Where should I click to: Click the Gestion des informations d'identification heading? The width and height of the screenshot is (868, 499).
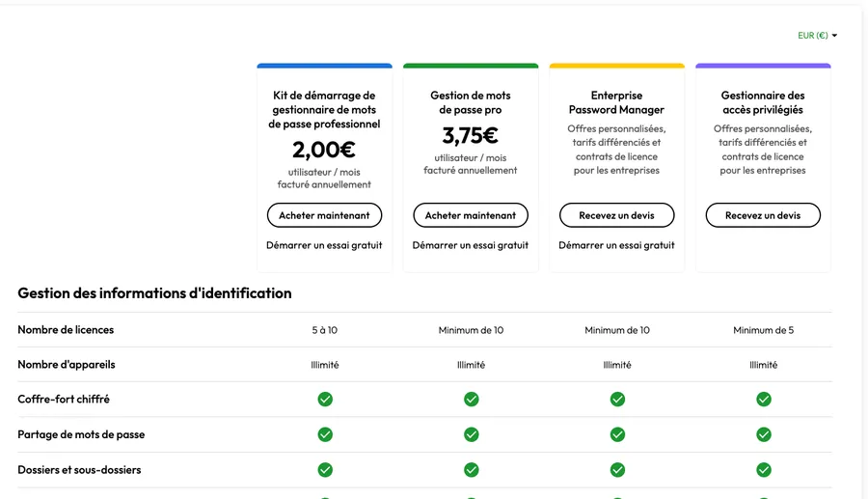[154, 293]
